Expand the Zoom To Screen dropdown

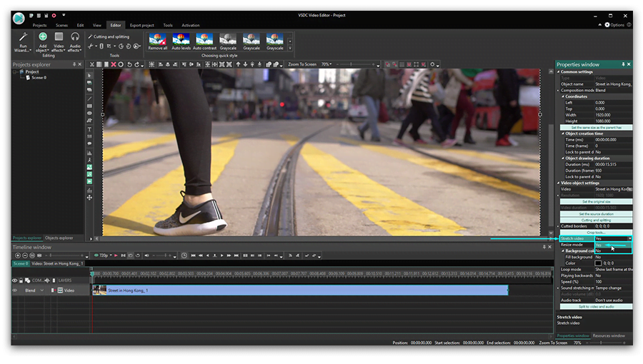pyautogui.click(x=331, y=64)
